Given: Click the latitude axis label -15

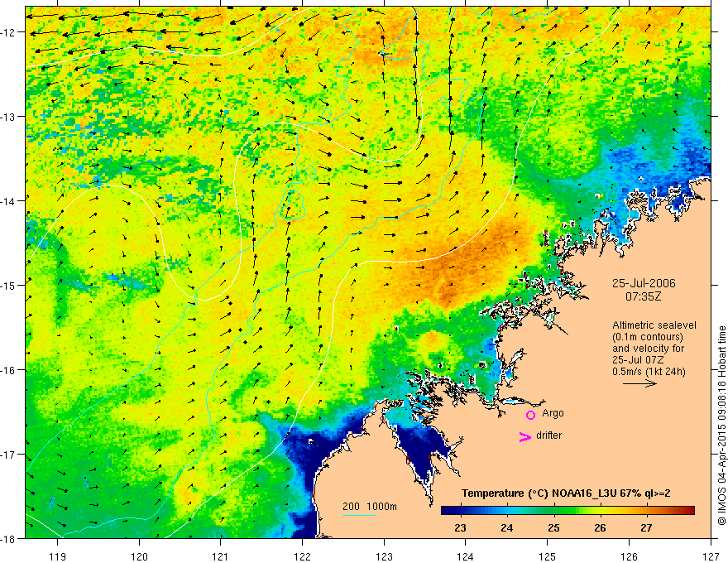Looking at the screenshot, I should (x=9, y=285).
